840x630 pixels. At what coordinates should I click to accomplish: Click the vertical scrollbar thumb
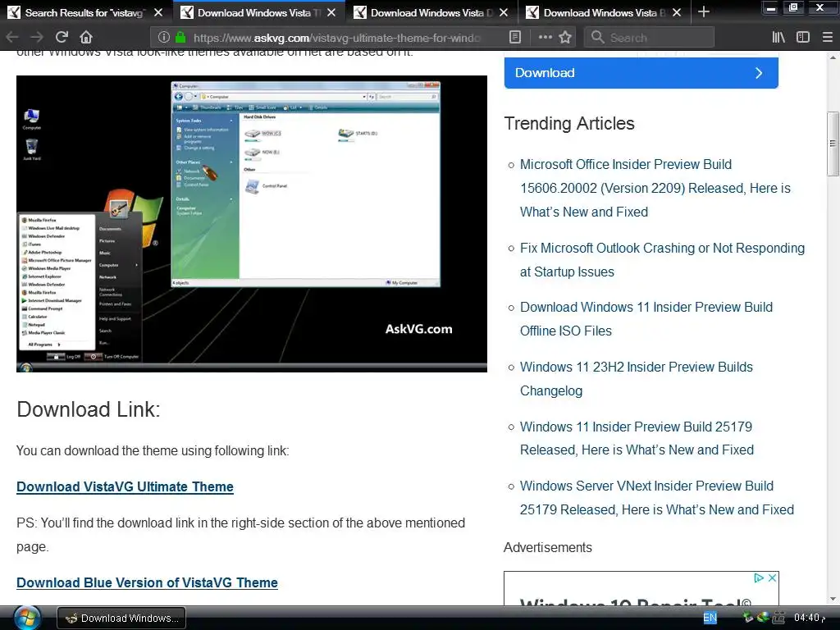pos(833,144)
